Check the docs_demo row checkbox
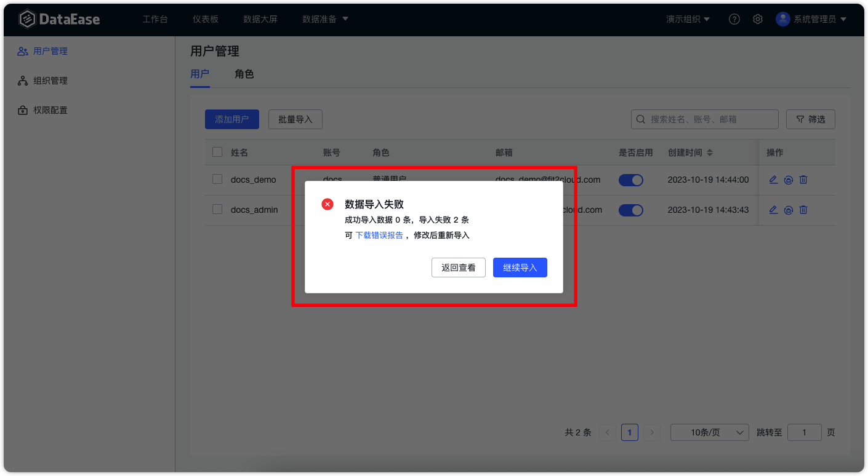Image resolution: width=868 pixels, height=476 pixels. tap(217, 179)
